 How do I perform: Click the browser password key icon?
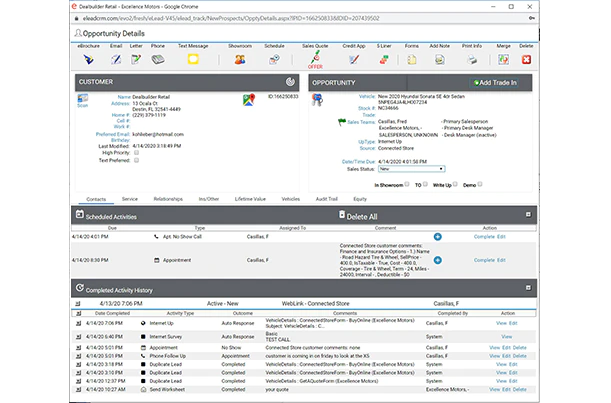pos(532,18)
